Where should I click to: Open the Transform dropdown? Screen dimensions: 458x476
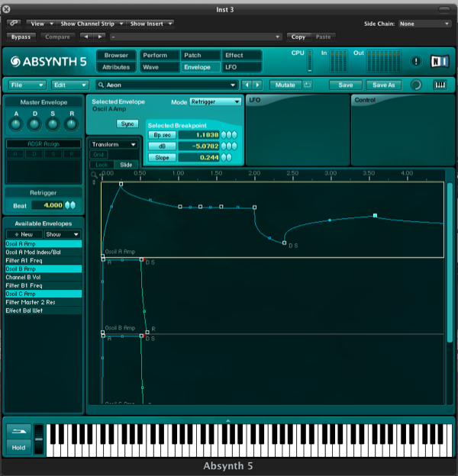click(114, 144)
